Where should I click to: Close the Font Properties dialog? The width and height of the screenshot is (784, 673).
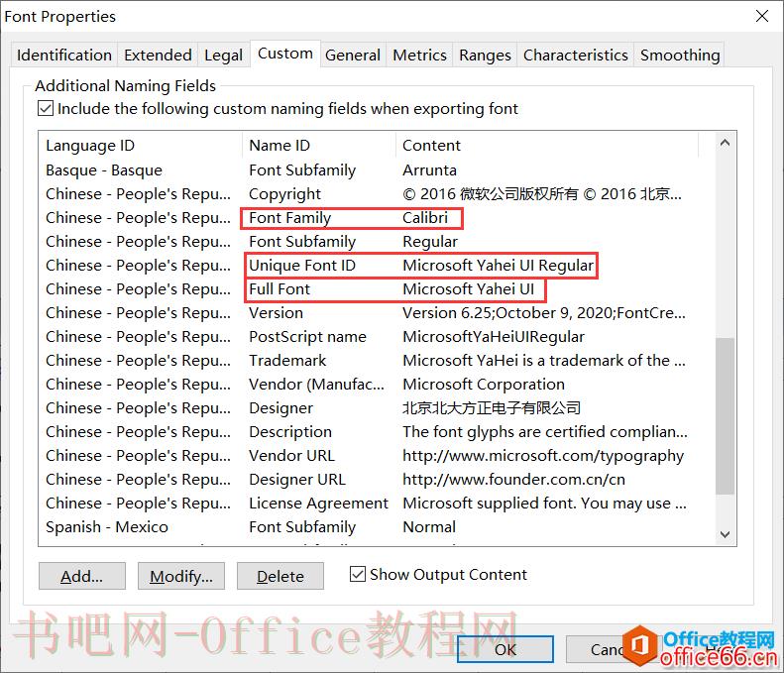coord(762,16)
